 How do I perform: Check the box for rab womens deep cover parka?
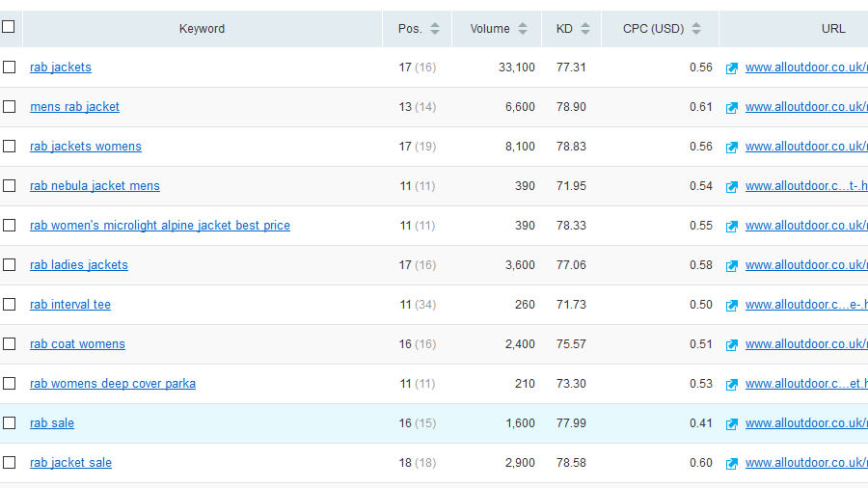click(9, 384)
